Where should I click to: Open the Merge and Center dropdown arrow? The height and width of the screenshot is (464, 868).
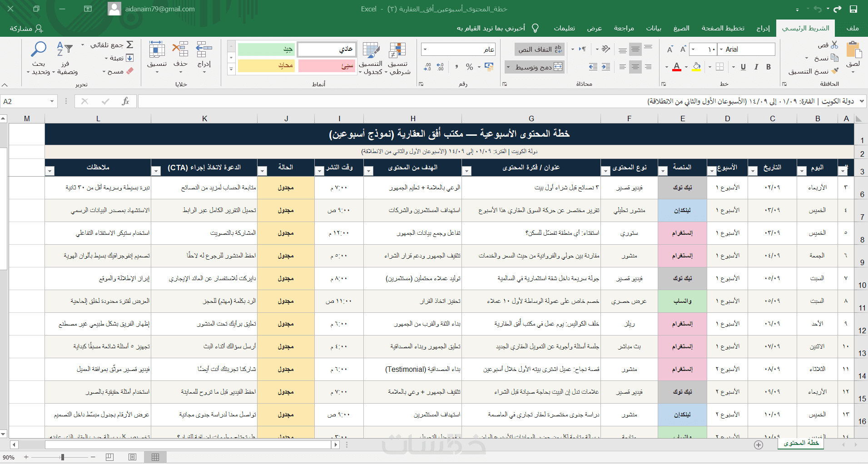[508, 67]
